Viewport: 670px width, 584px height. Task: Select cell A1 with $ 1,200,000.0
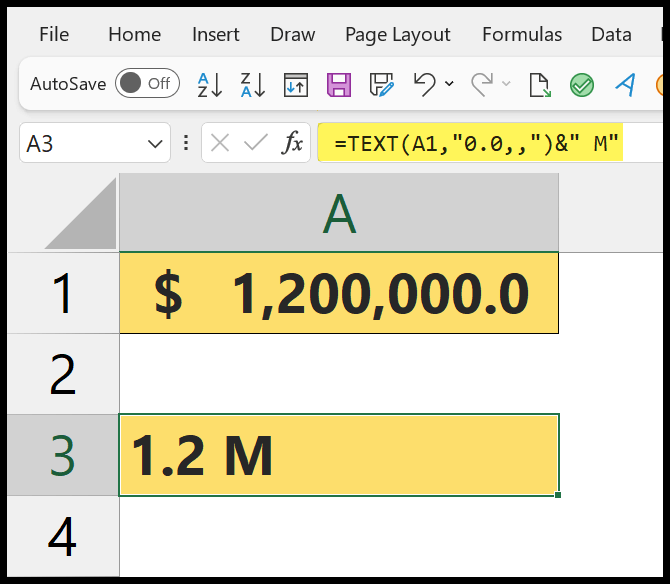click(x=338, y=293)
